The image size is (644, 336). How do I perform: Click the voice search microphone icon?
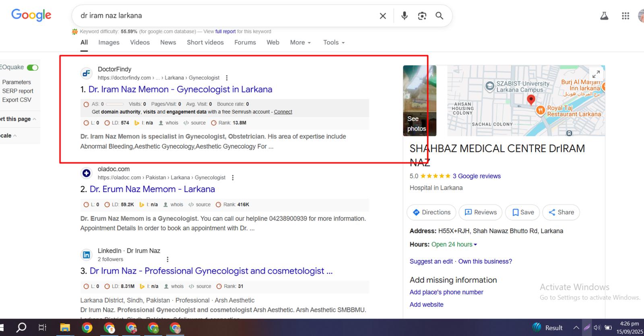(404, 16)
